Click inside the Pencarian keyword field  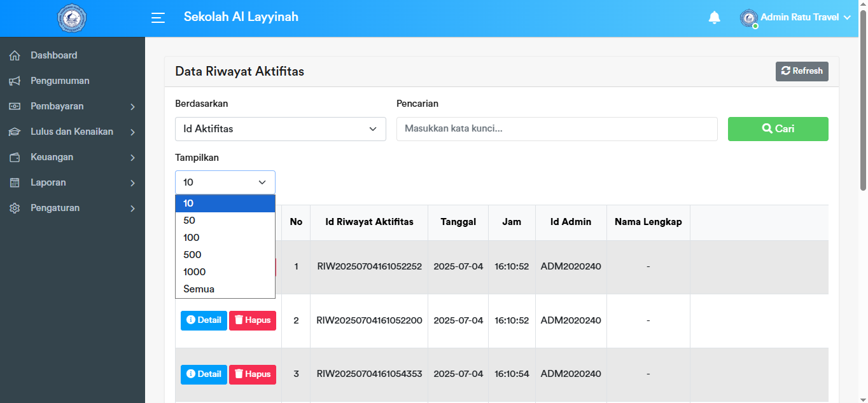[x=556, y=129]
